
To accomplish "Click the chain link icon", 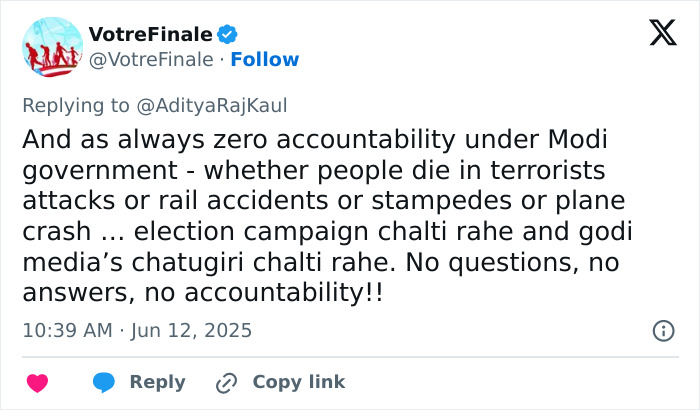I will point(227,382).
